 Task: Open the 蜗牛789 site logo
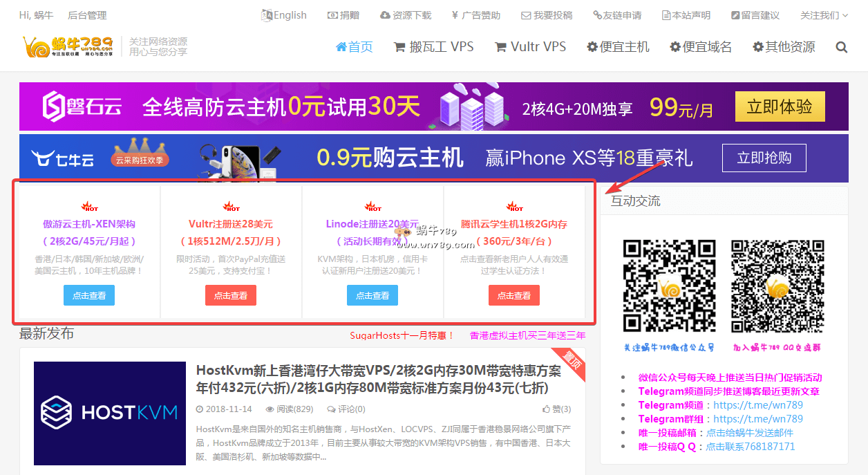(x=68, y=46)
